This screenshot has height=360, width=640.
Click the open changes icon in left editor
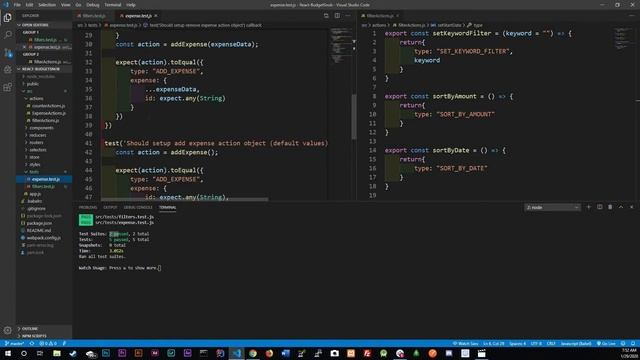pos(326,16)
